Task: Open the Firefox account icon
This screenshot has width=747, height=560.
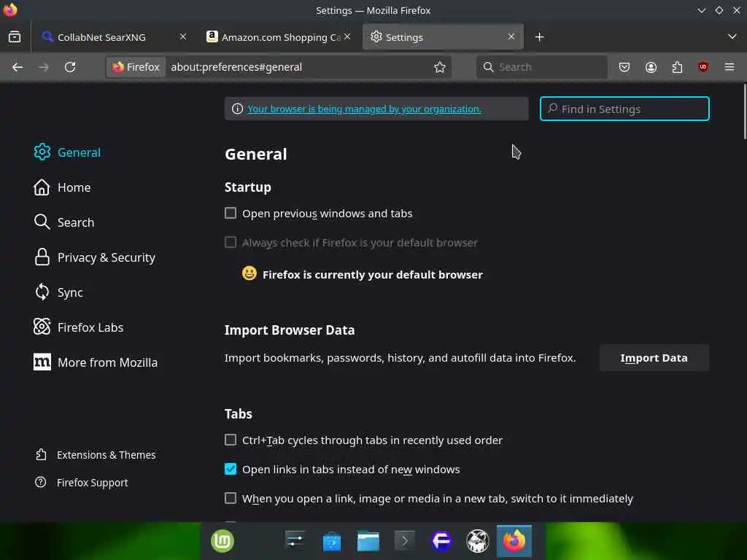Action: (651, 67)
